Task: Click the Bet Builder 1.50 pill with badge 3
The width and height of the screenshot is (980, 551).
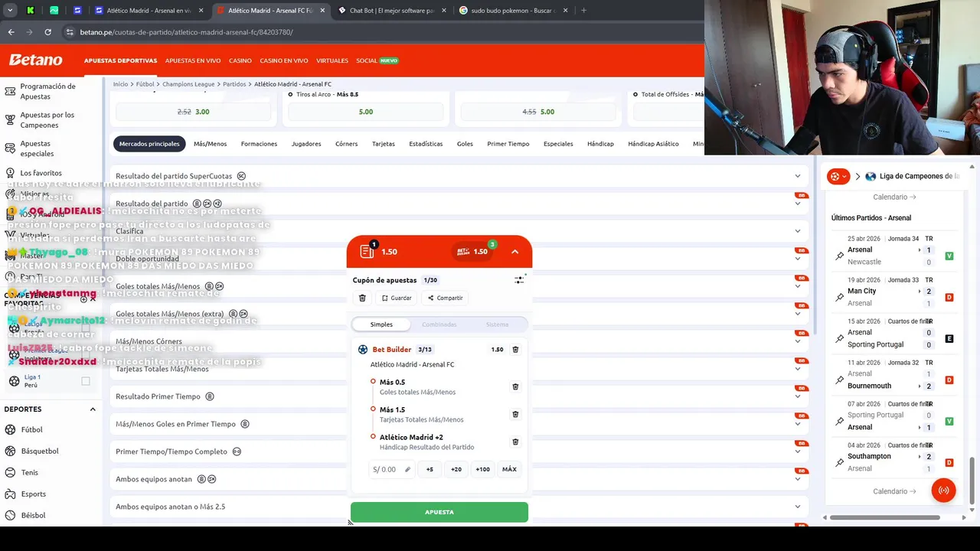Action: click(x=473, y=251)
